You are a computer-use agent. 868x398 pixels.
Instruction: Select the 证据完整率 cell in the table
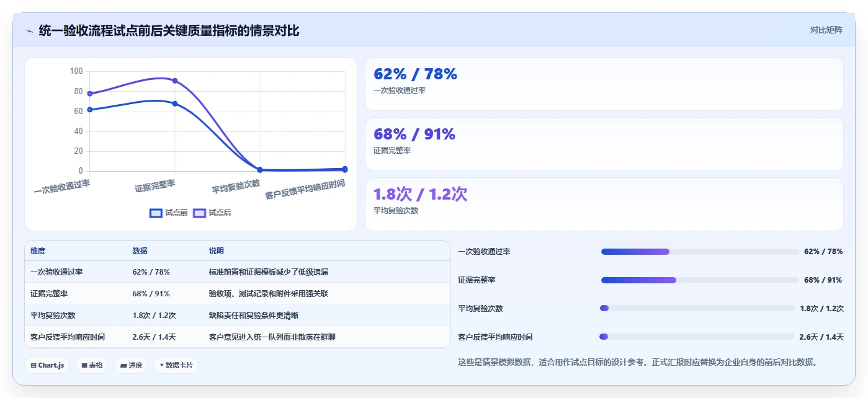point(49,293)
